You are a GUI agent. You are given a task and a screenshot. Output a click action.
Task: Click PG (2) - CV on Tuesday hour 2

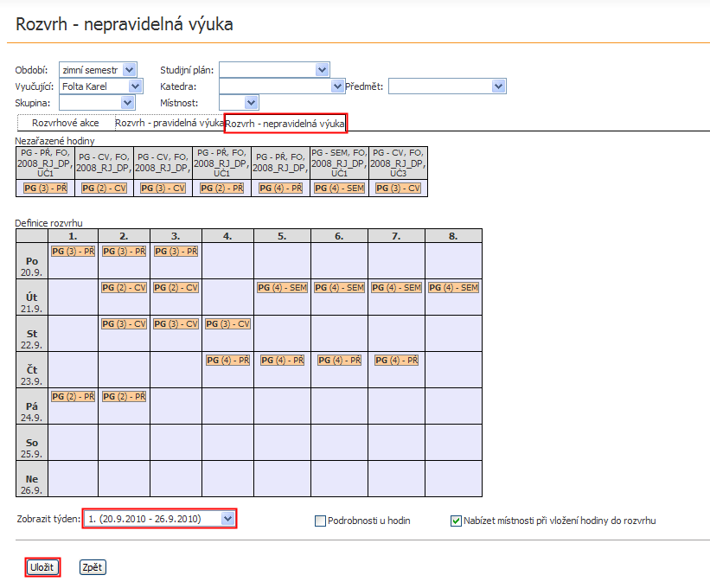pos(124,287)
